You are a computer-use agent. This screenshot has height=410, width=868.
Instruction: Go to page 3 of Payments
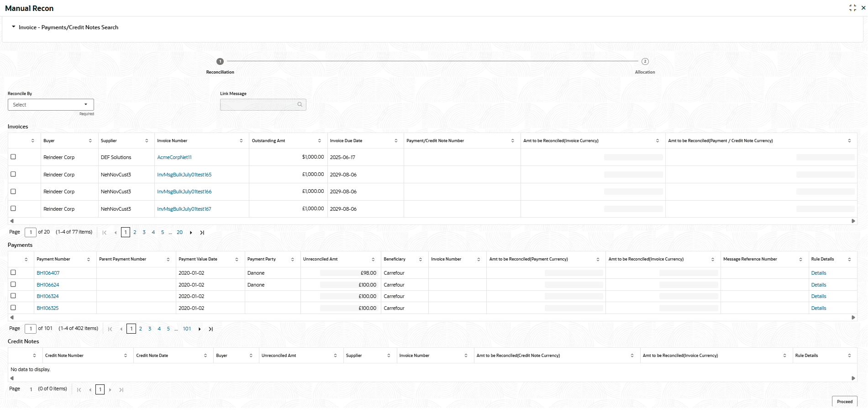[150, 329]
